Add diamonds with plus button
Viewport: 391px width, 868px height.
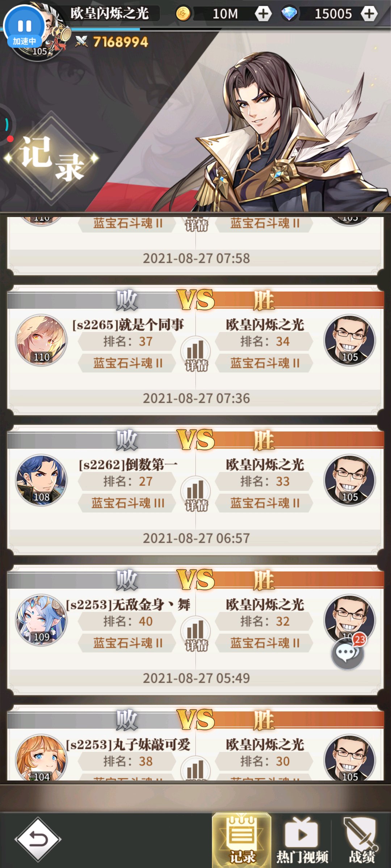[x=369, y=14]
